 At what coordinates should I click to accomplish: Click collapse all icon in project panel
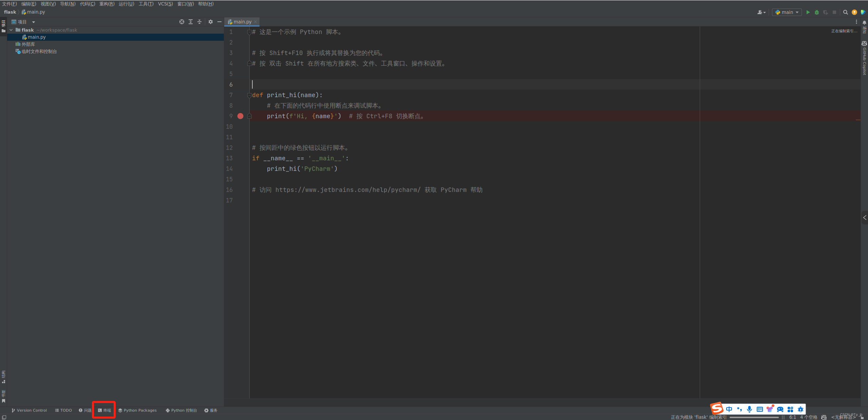[199, 22]
